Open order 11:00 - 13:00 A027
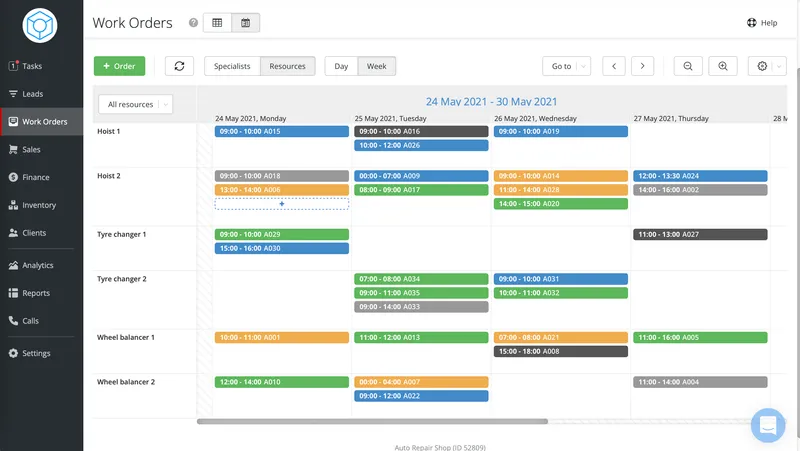 pyautogui.click(x=700, y=234)
